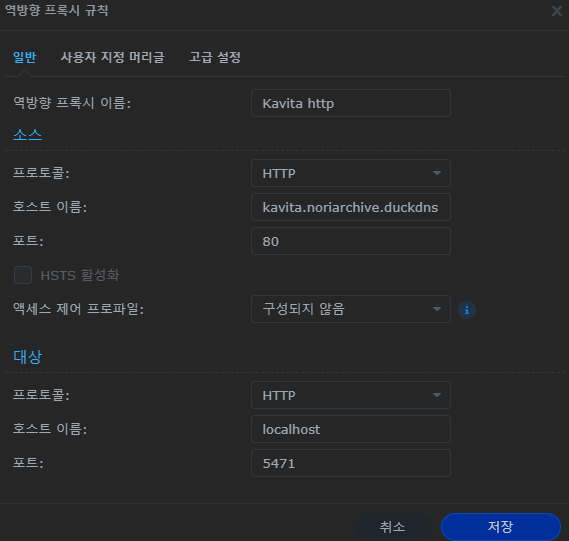
Task: Open the 소스 프로토콜 HTTP dropdown
Action: point(351,173)
